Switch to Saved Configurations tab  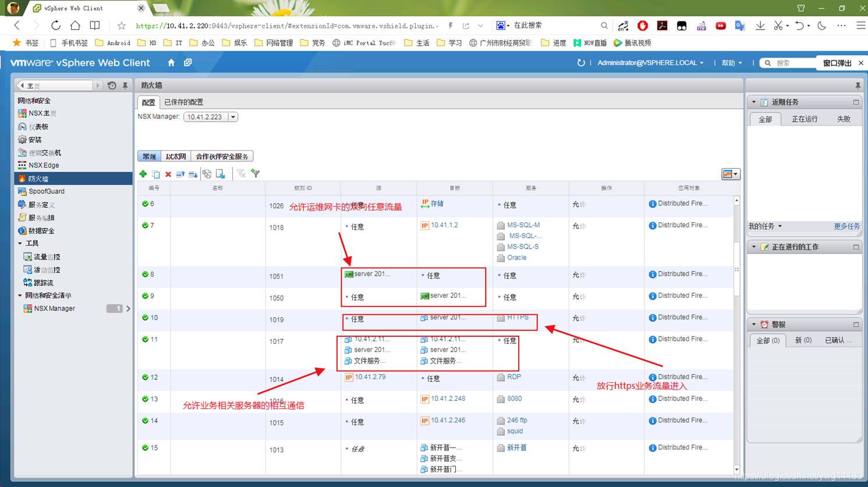tap(184, 102)
